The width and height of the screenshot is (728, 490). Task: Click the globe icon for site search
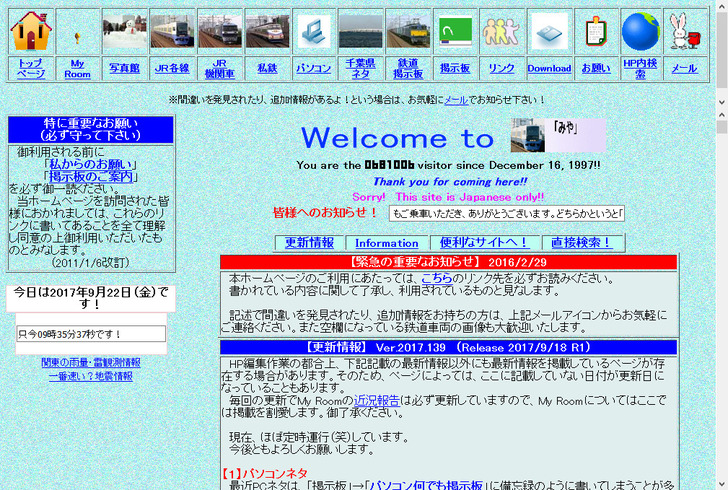click(641, 31)
